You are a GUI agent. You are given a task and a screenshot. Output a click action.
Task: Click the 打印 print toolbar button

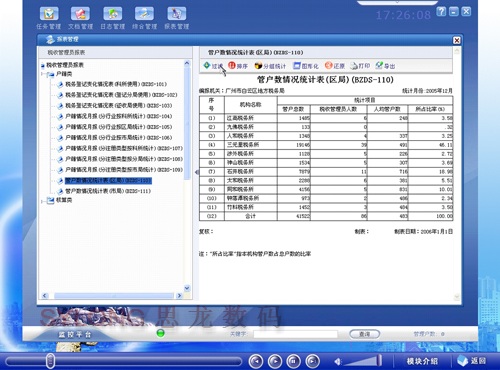click(360, 66)
